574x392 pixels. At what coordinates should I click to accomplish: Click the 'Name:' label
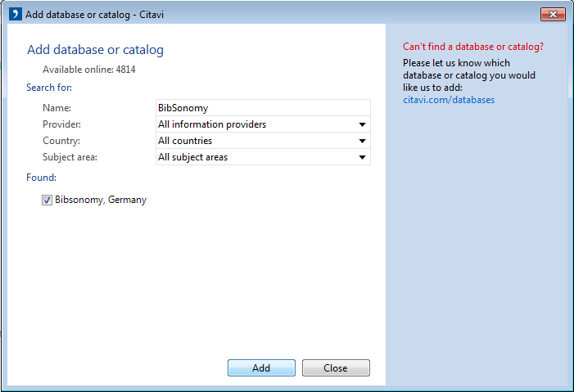pyautogui.click(x=56, y=108)
